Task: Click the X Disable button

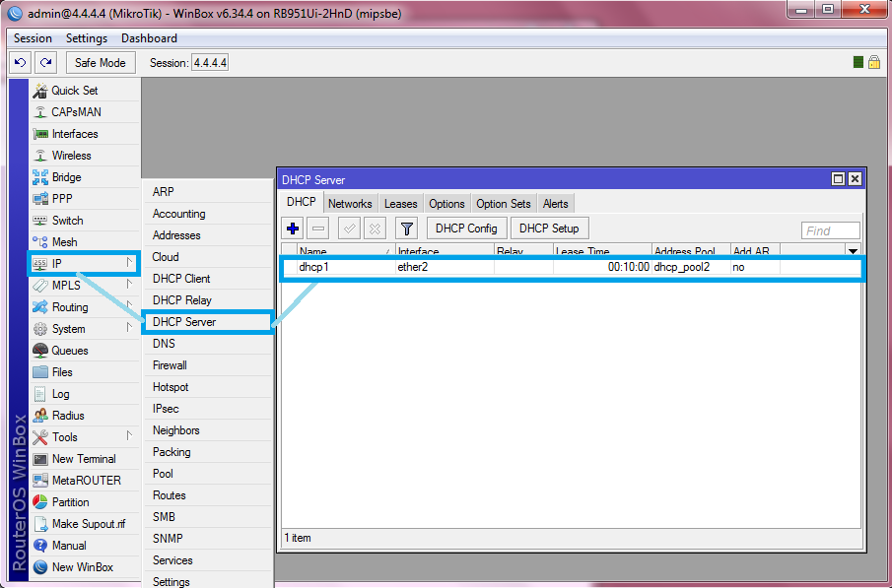Action: 375,229
